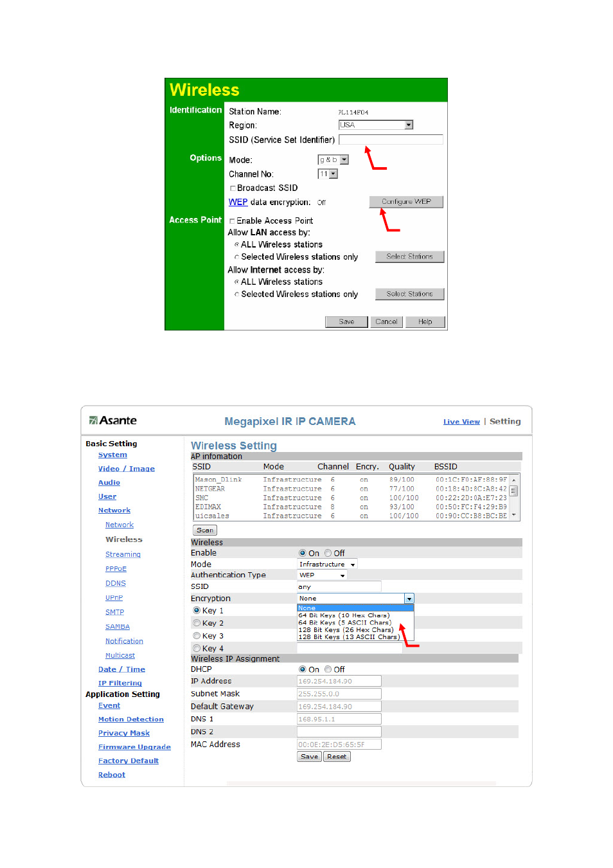Click the Reboot link

[x=112, y=775]
